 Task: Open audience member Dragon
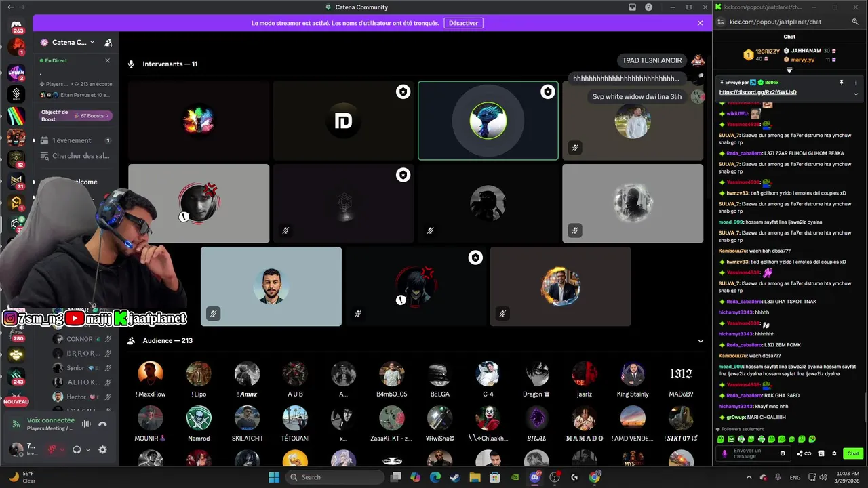(x=536, y=380)
